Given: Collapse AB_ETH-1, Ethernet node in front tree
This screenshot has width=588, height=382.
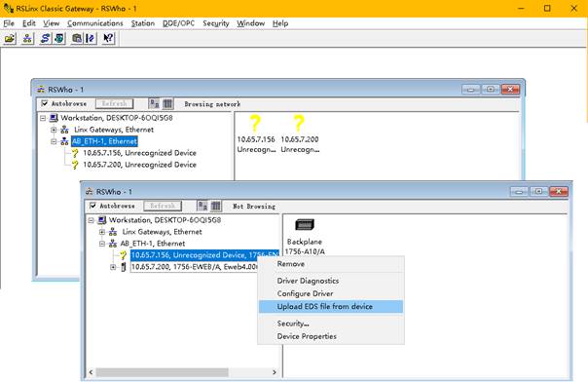Looking at the screenshot, I should point(102,244).
